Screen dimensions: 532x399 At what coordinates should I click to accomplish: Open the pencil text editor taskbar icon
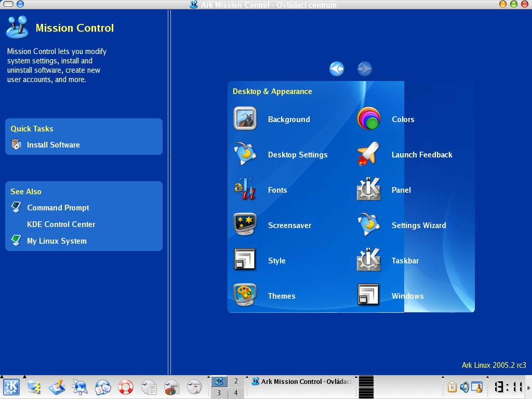[57, 387]
